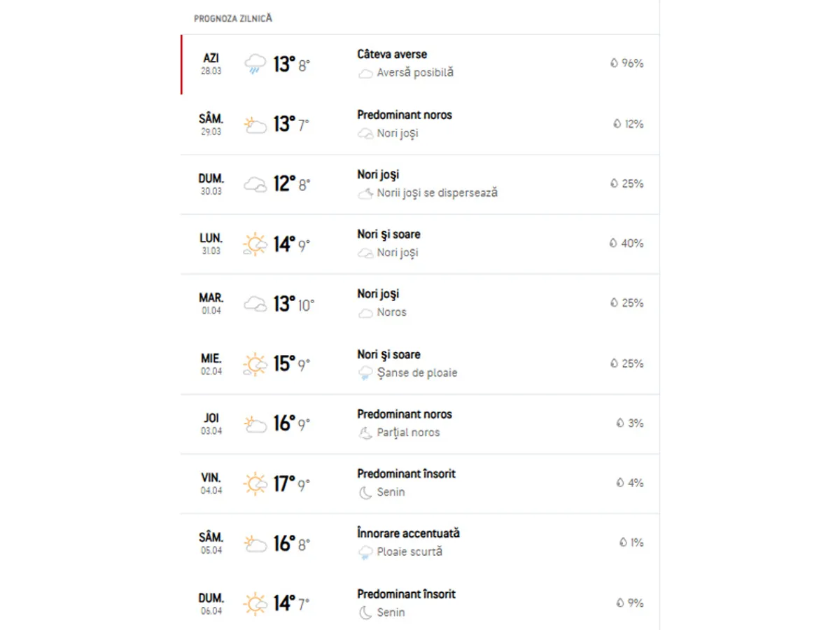Click the raindrop icon next to 40%

[x=614, y=244]
